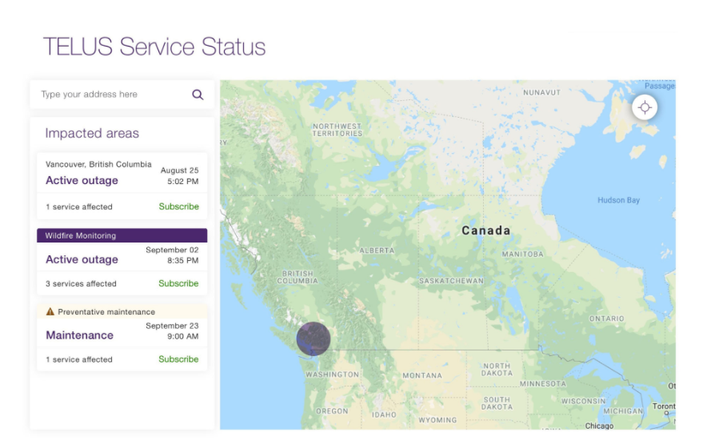
Task: Subscribe to the September 23 maintenance
Action: [178, 360]
